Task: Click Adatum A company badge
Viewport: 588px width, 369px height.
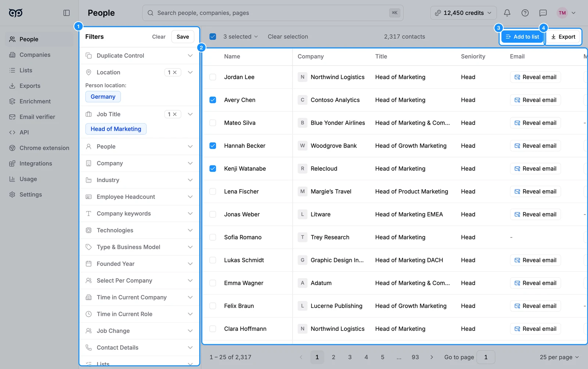Action: pos(302,283)
